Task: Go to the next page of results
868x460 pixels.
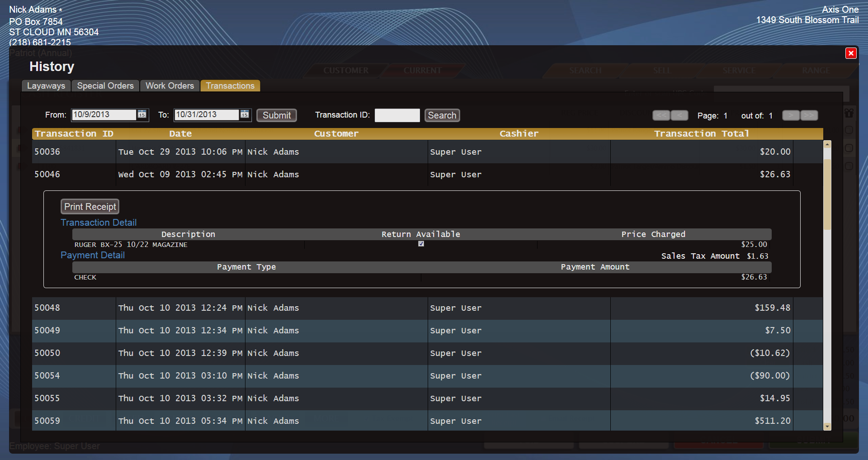Action: click(x=791, y=115)
